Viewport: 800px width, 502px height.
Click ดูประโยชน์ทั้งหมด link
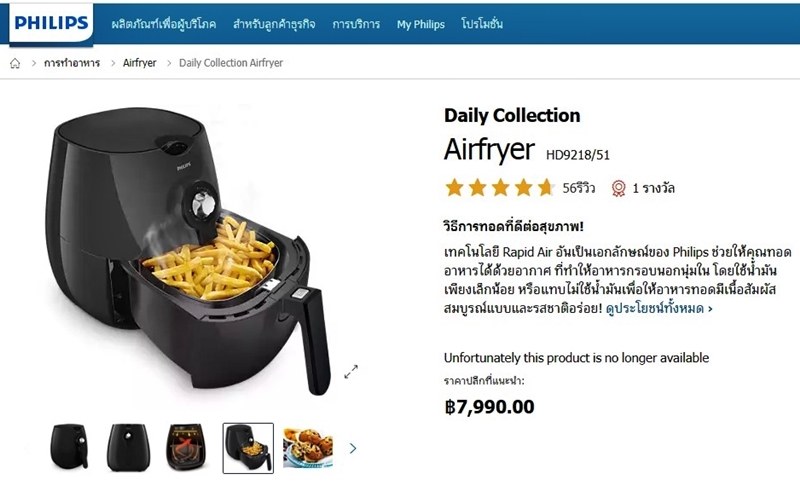[659, 309]
